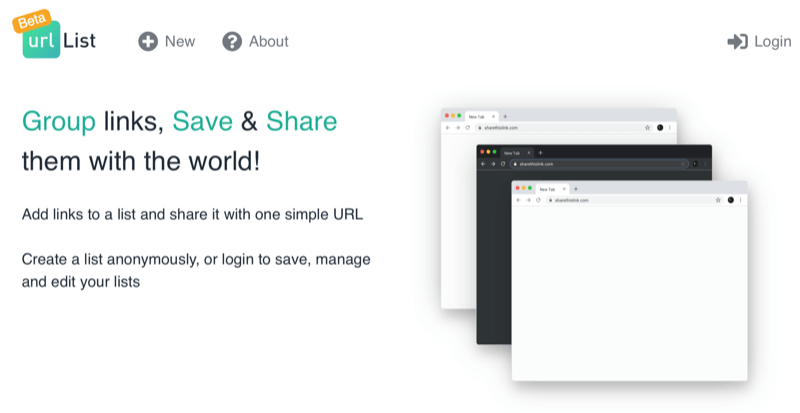The height and width of the screenshot is (413, 800).
Task: Close the New Tab tab in the front browser window
Action: pyautogui.click(x=564, y=189)
